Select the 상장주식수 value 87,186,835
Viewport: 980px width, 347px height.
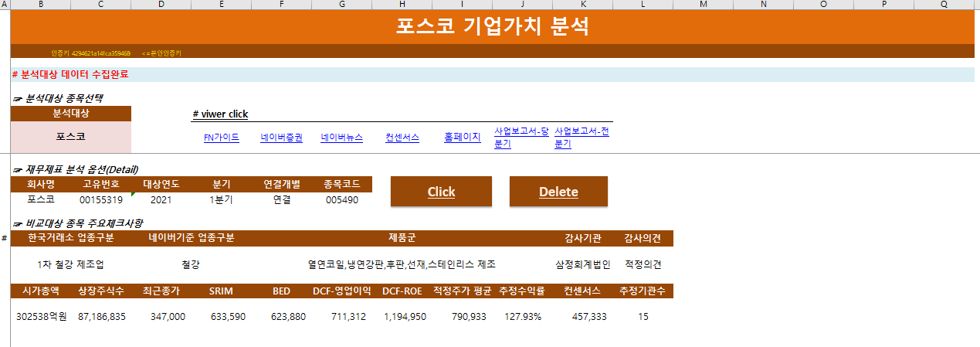[x=101, y=317]
